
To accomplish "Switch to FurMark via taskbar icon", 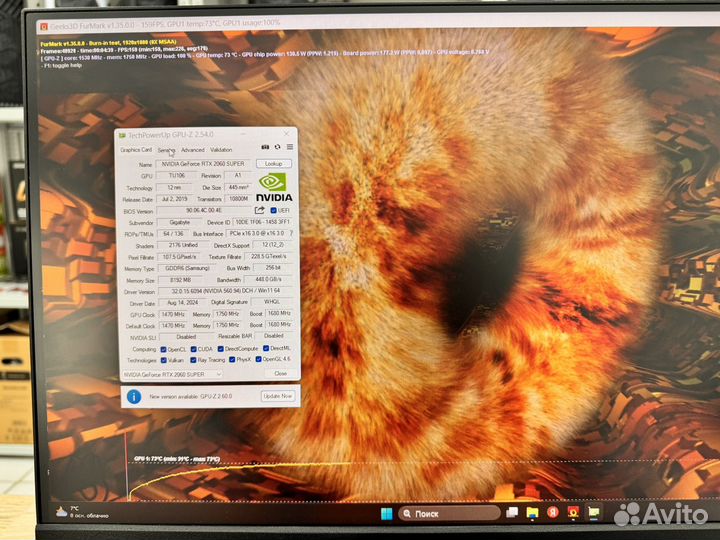I will tap(573, 512).
